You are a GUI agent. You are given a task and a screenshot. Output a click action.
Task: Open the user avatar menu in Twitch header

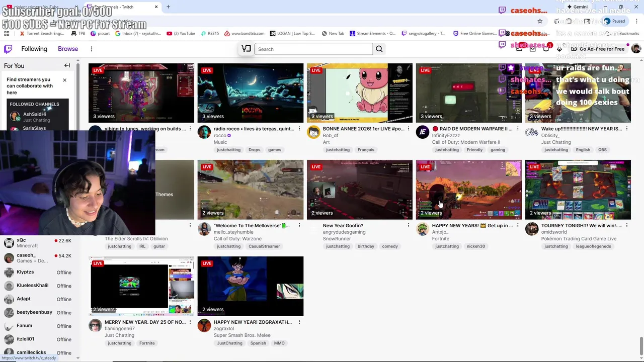636,49
